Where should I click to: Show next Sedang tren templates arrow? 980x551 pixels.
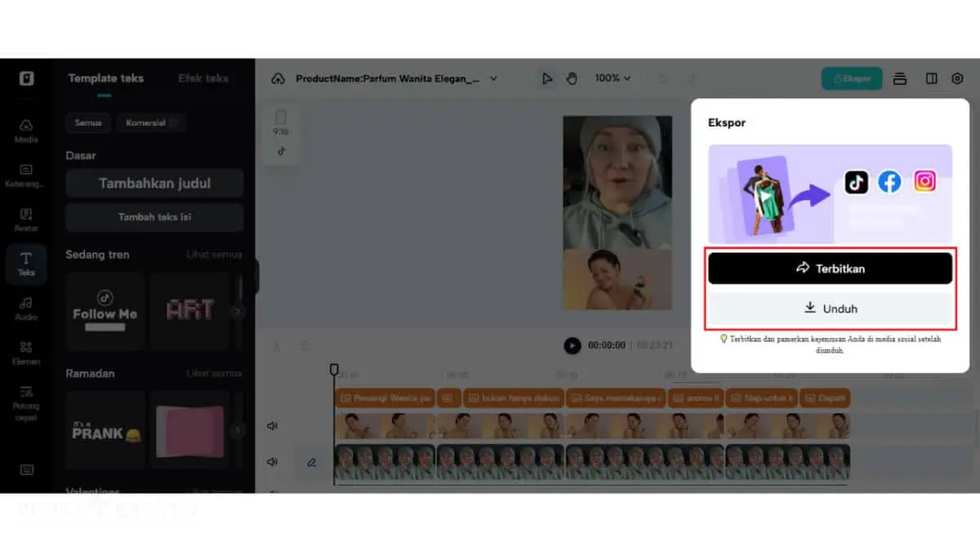(237, 311)
